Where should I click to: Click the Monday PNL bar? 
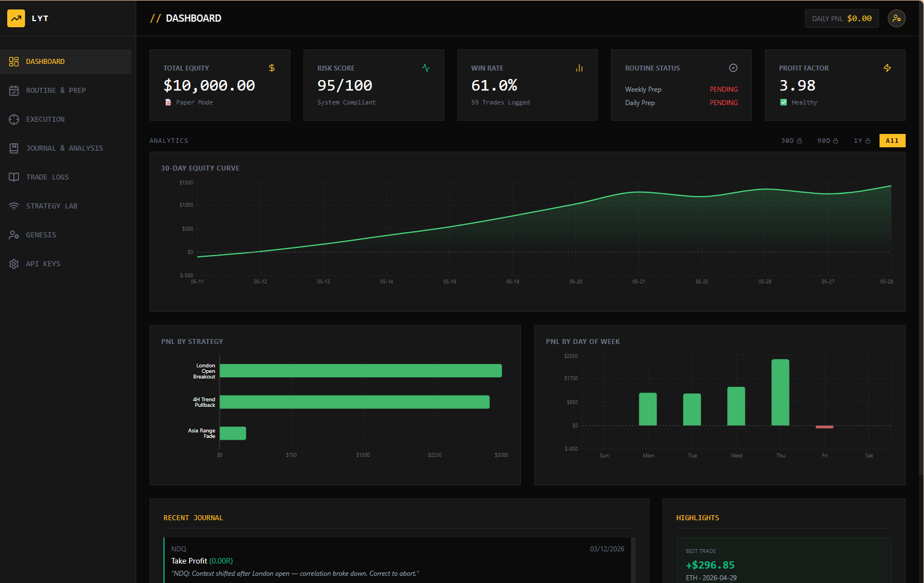[x=648, y=409]
